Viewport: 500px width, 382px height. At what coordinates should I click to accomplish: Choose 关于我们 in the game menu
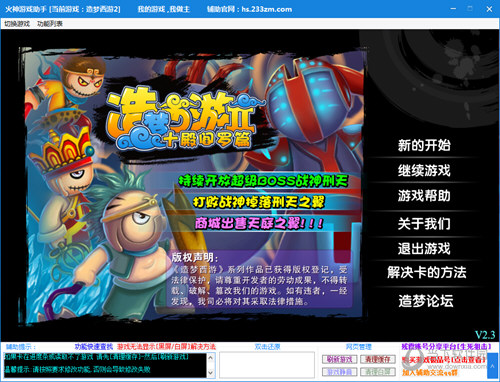[424, 223]
